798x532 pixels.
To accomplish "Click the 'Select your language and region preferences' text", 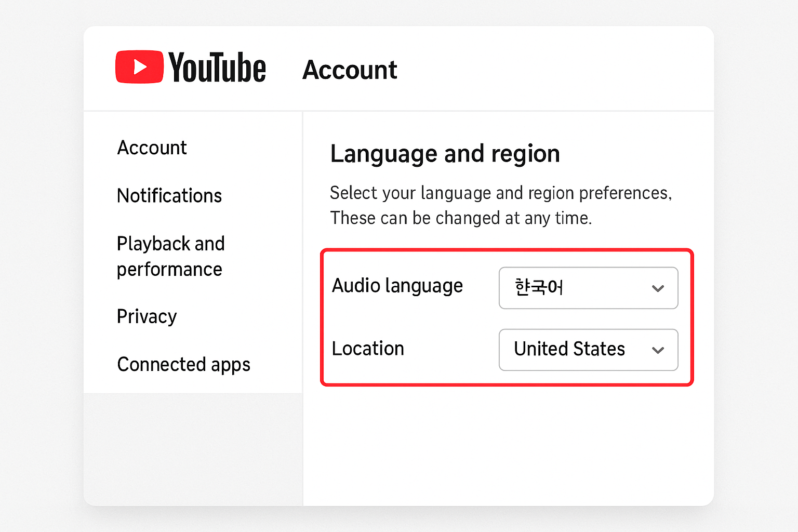I will 501,193.
